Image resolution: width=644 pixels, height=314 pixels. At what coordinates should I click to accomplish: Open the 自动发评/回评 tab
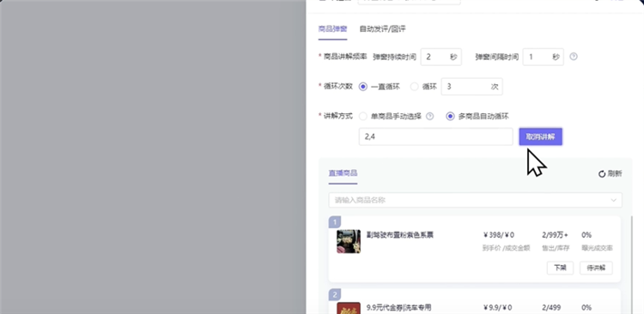383,29
